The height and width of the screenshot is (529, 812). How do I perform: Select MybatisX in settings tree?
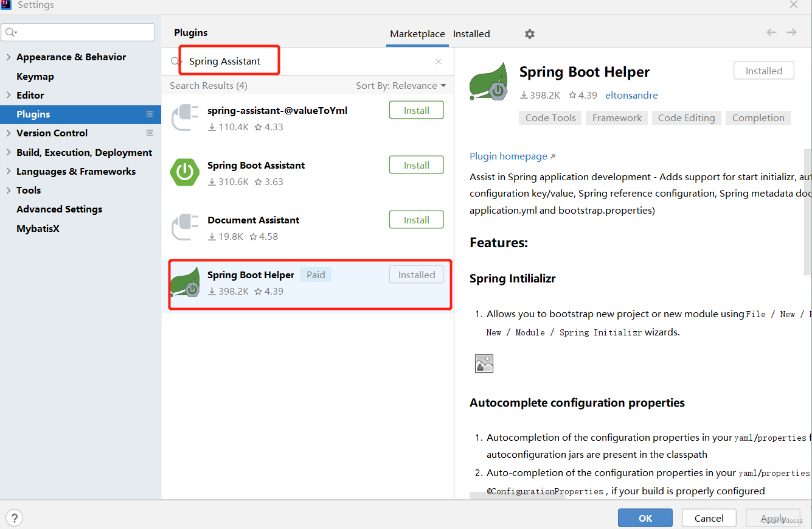pyautogui.click(x=38, y=228)
